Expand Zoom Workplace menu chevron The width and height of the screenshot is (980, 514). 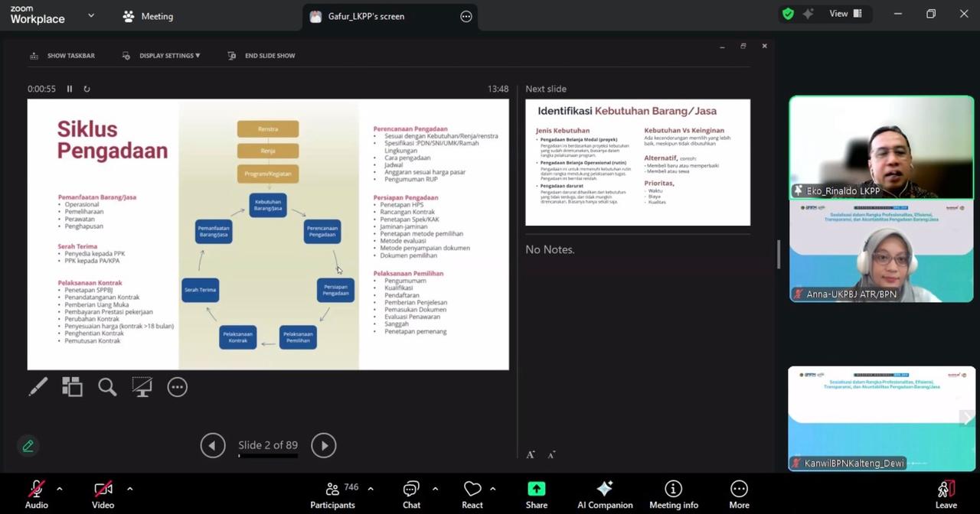91,15
